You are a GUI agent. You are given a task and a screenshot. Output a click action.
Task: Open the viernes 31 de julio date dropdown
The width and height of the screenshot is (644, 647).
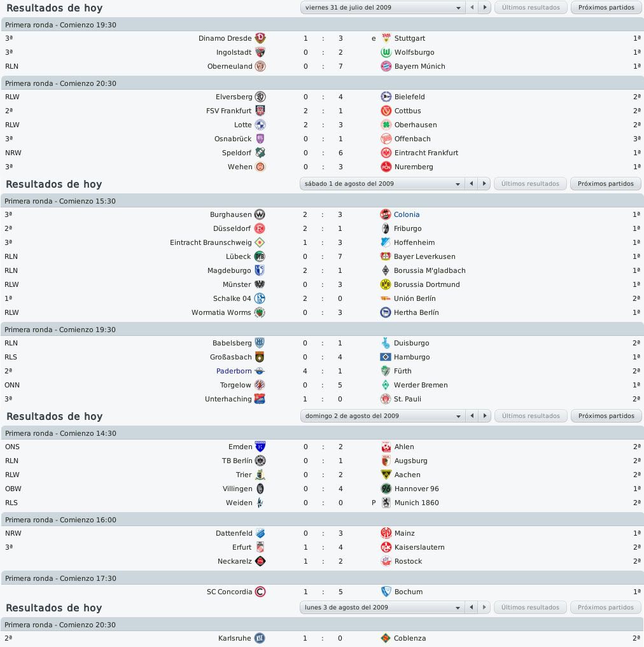pos(382,8)
